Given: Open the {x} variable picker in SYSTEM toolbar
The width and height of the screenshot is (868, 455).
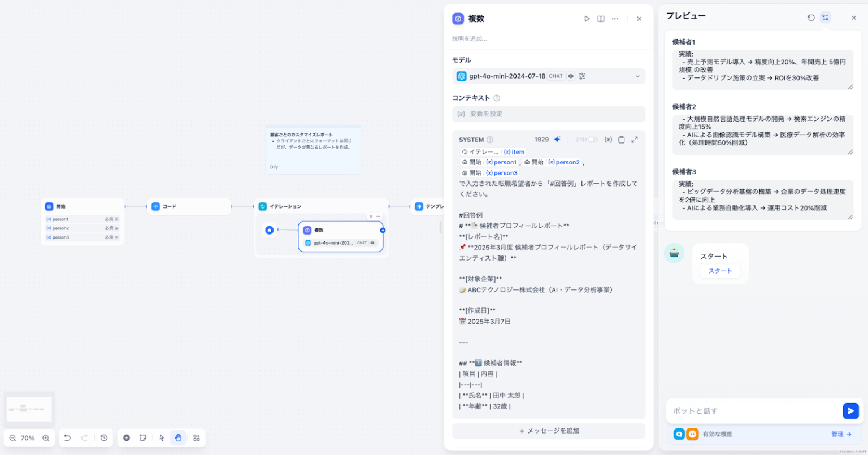Looking at the screenshot, I should tap(608, 140).
